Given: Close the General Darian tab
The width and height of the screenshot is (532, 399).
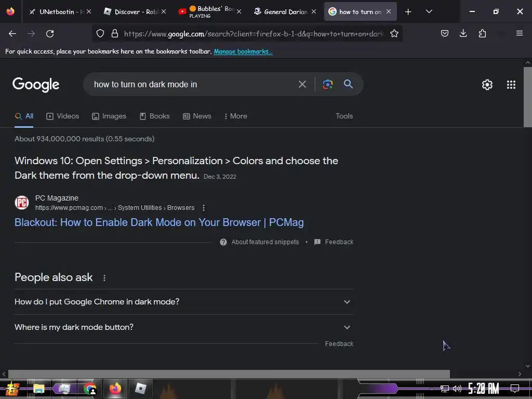Looking at the screenshot, I should 314,11.
